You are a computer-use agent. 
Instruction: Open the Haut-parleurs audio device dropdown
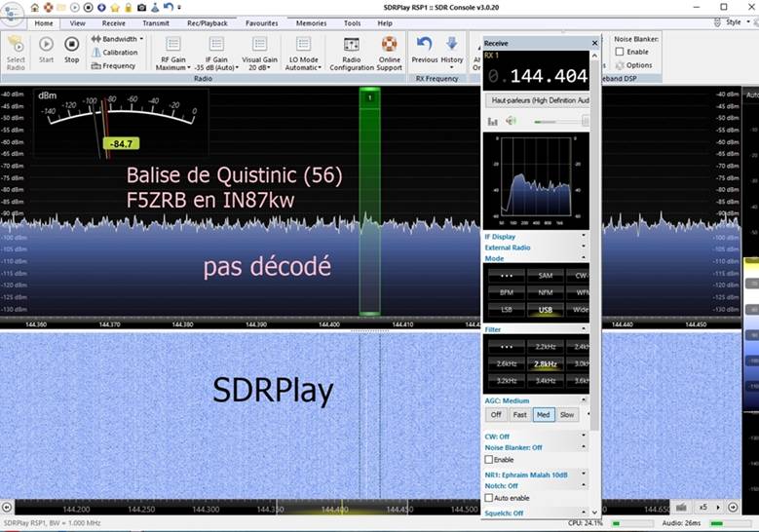pyautogui.click(x=537, y=100)
